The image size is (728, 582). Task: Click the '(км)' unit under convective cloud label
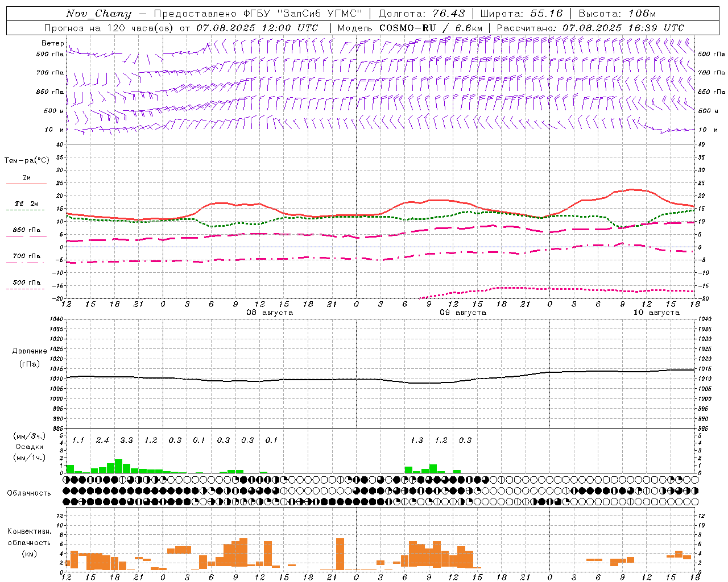point(29,554)
